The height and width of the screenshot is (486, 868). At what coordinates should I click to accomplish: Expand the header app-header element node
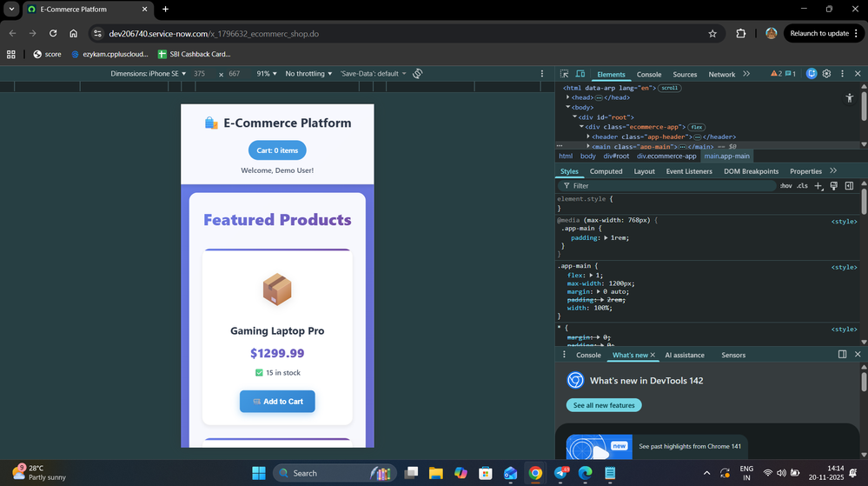point(589,136)
